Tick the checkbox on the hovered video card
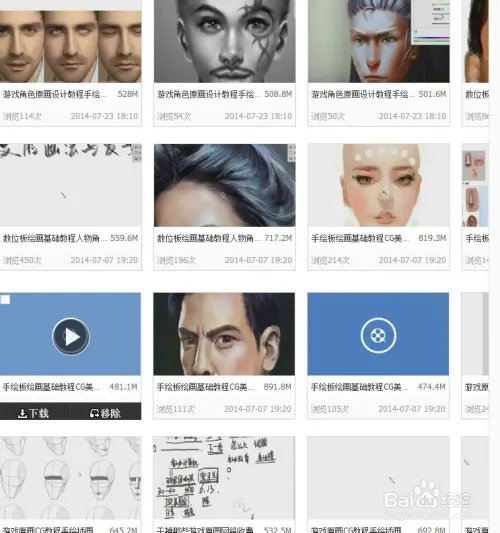Screen dimensions: 500x533 tap(5, 299)
